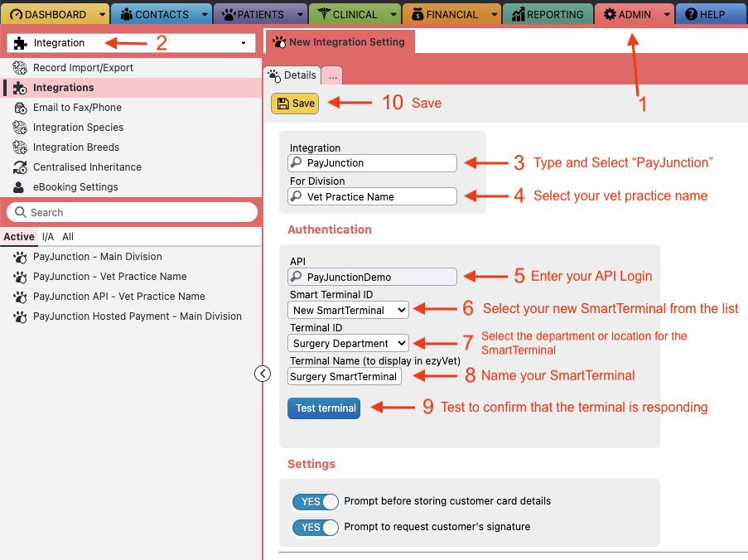
Task: Open the Reporting tab
Action: [548, 14]
